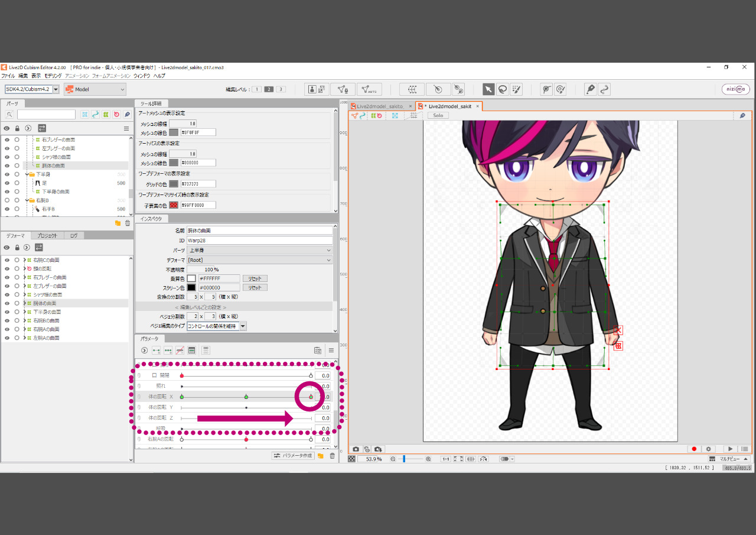Show the hidden 右腕B folder
This screenshot has height=535, width=756.
coord(7,200)
